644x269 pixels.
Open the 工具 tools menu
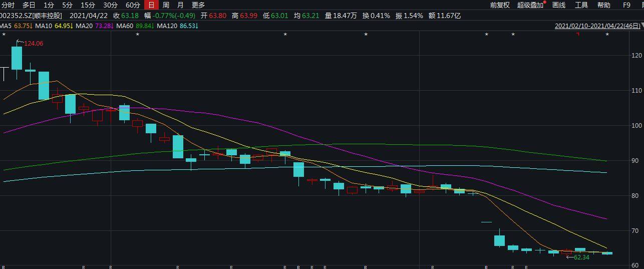[x=581, y=5]
